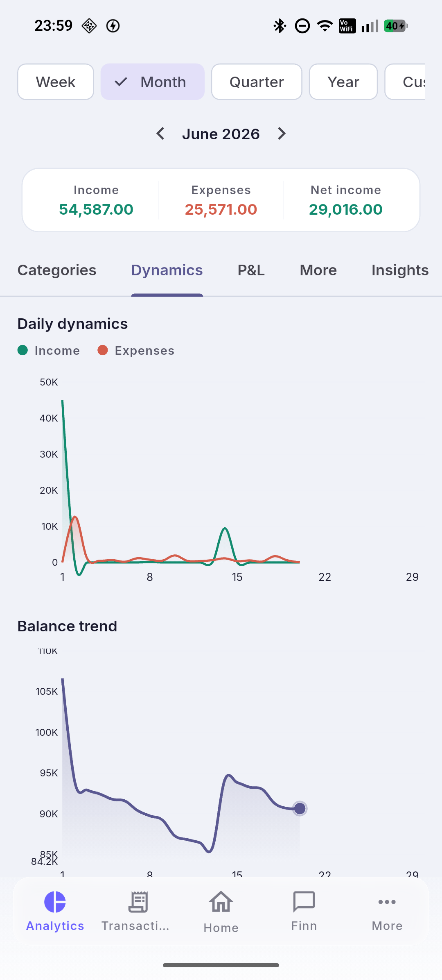Go to previous month with left chevron

(x=160, y=134)
